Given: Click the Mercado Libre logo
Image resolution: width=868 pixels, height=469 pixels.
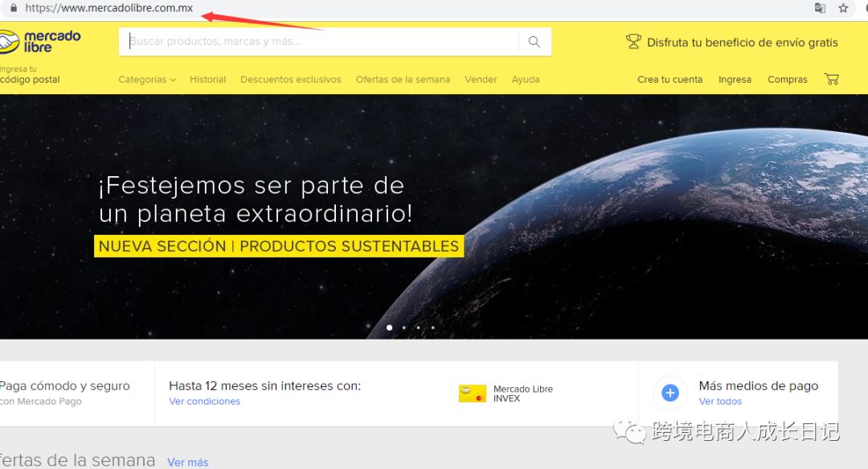Looking at the screenshot, I should [x=40, y=42].
